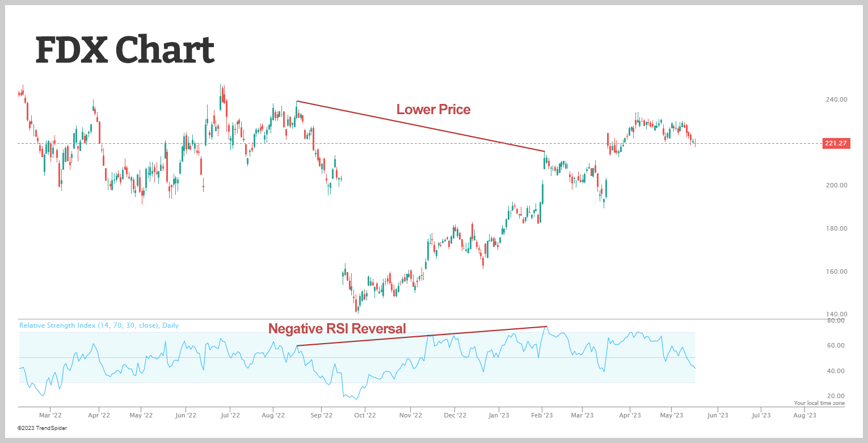Click the Relative Strength Index indicator label
868x443 pixels.
pyautogui.click(x=99, y=325)
